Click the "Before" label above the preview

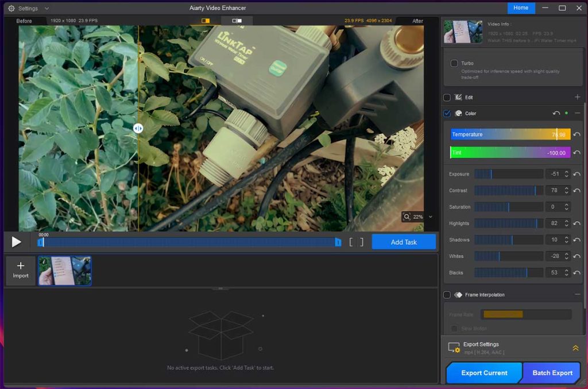[x=24, y=21]
